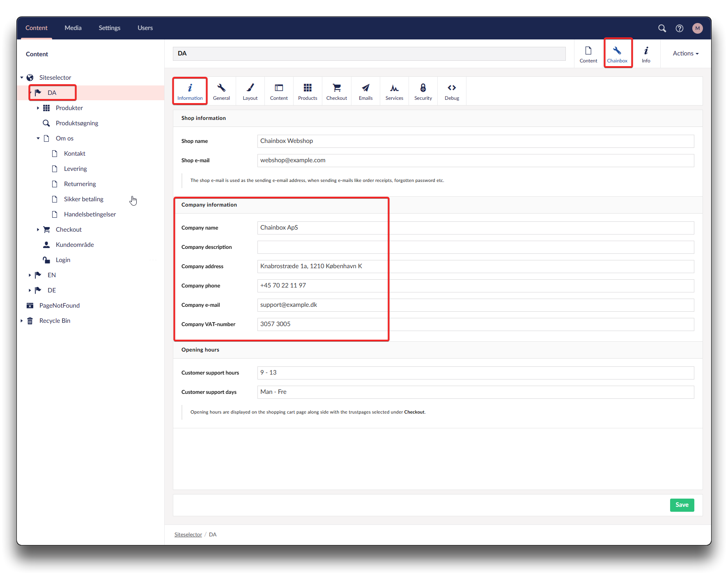This screenshot has height=575, width=728.
Task: Click the Siteselector globe icon
Action: tap(30, 78)
